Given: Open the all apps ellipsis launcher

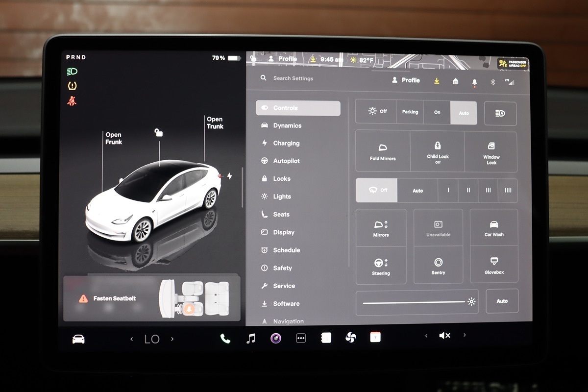Looking at the screenshot, I should point(301,338).
